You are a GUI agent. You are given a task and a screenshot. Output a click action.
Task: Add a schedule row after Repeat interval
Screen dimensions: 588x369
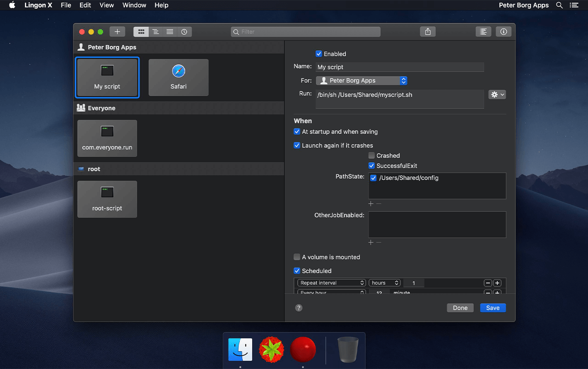point(497,283)
